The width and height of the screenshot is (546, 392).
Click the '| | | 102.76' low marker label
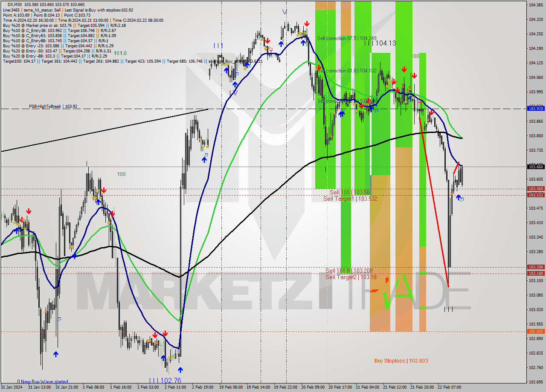pyautogui.click(x=165, y=380)
